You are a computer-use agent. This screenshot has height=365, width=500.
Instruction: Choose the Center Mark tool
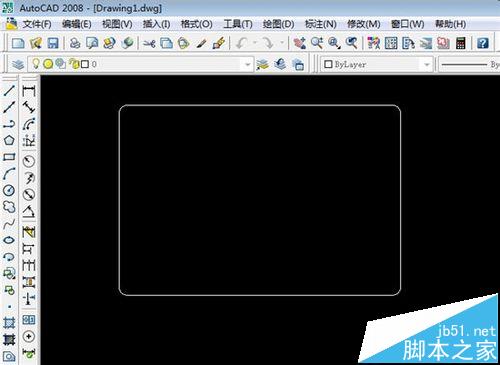click(x=29, y=337)
